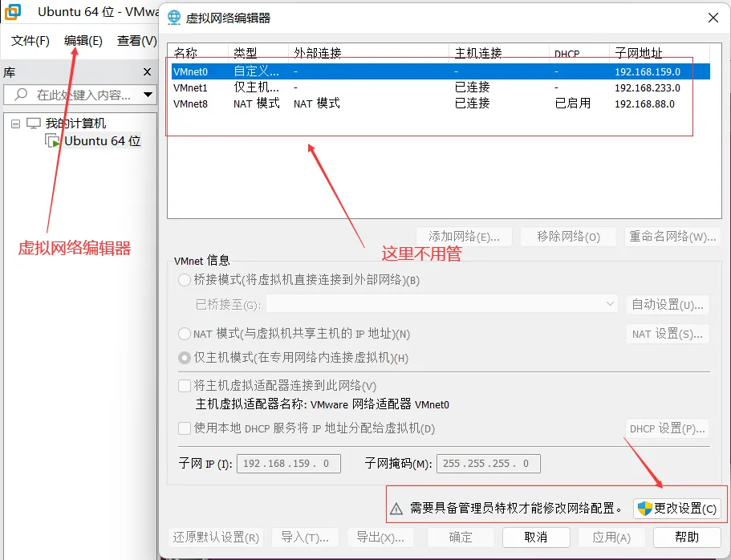731x560 pixels.
Task: Toggle 将主机虚拟适配器连接到此网络 checkbox
Action: click(x=185, y=386)
